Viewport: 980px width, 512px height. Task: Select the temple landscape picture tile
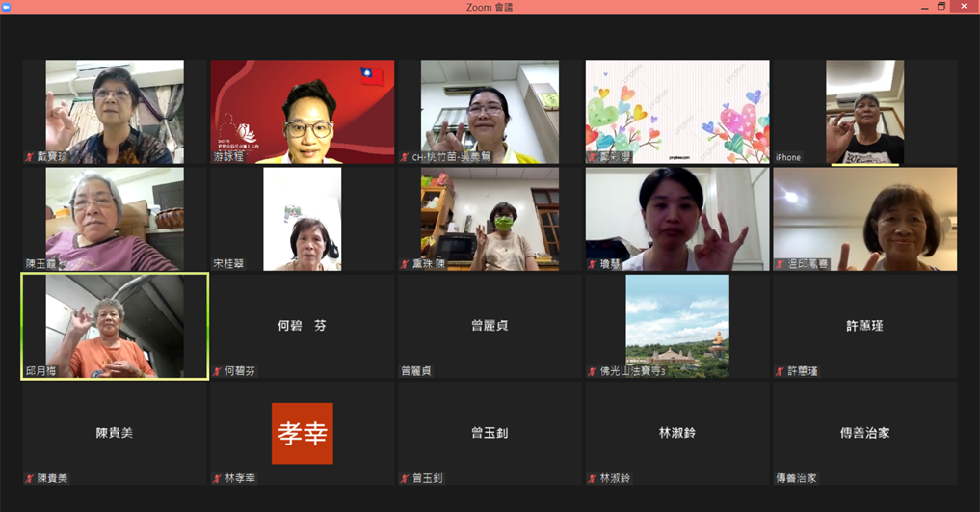click(677, 325)
